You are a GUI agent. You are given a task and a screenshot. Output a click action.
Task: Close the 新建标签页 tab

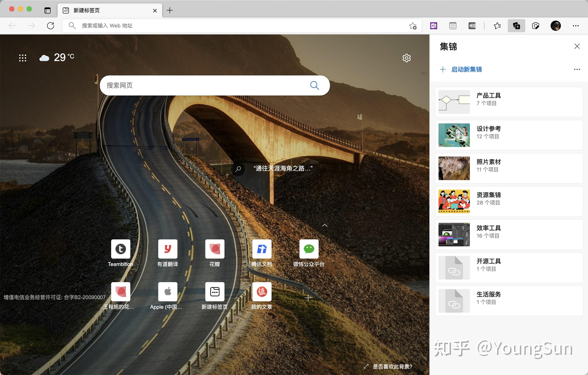pos(155,10)
